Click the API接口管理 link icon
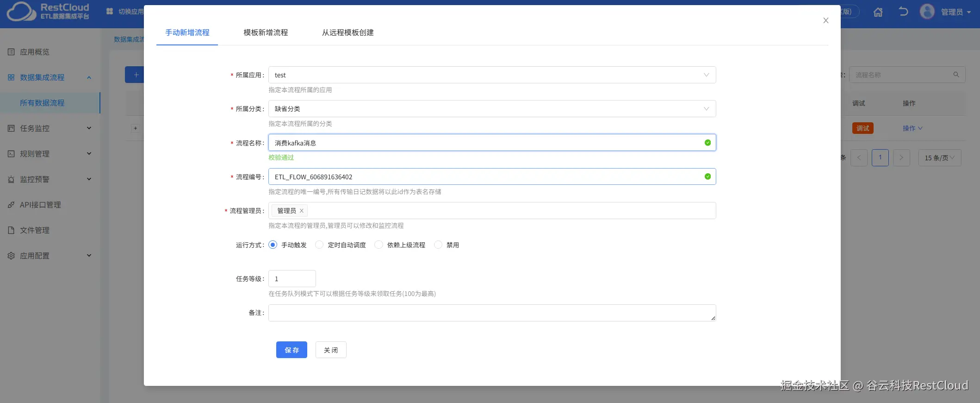This screenshot has width=980, height=403. point(11,205)
